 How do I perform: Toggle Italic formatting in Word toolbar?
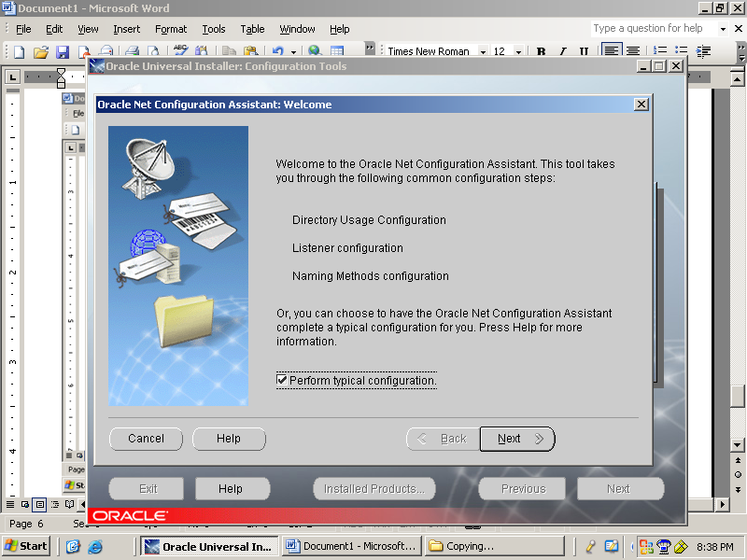[563, 51]
